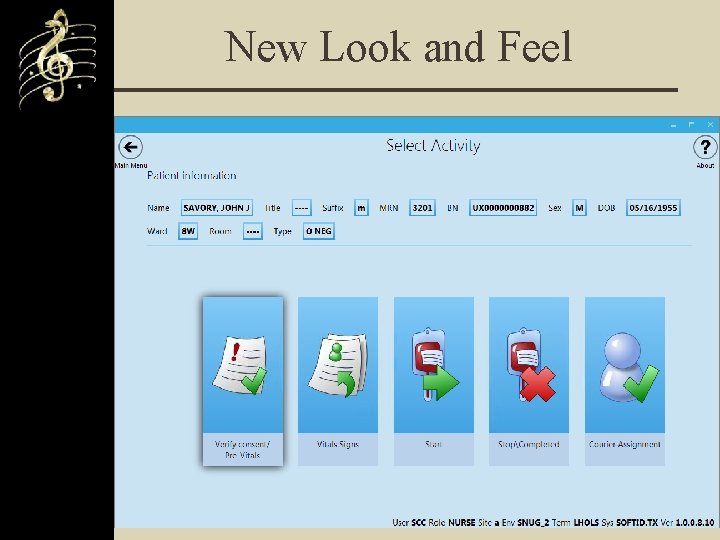The height and width of the screenshot is (540, 720).
Task: Click the Term LHOLS status entry
Action: 575,523
